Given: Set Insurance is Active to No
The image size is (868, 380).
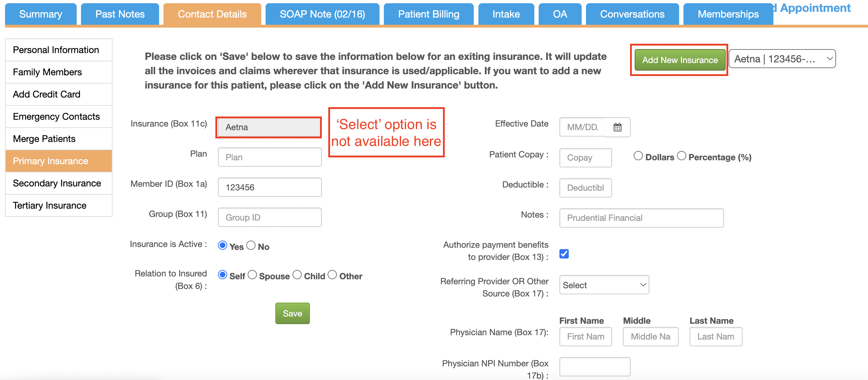Looking at the screenshot, I should coord(251,245).
